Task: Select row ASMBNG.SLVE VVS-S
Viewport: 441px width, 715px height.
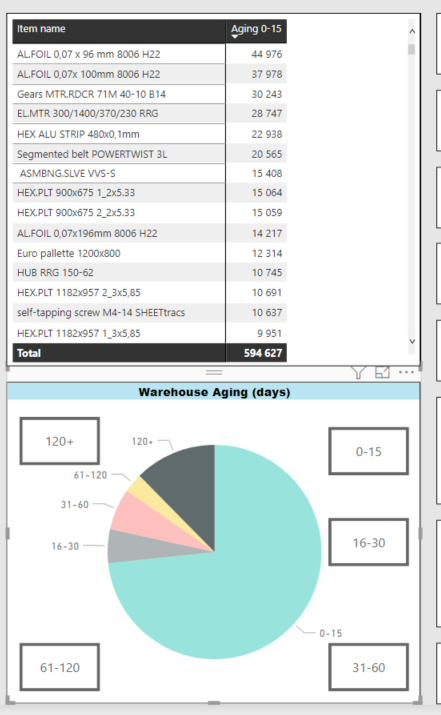Action: tap(150, 173)
